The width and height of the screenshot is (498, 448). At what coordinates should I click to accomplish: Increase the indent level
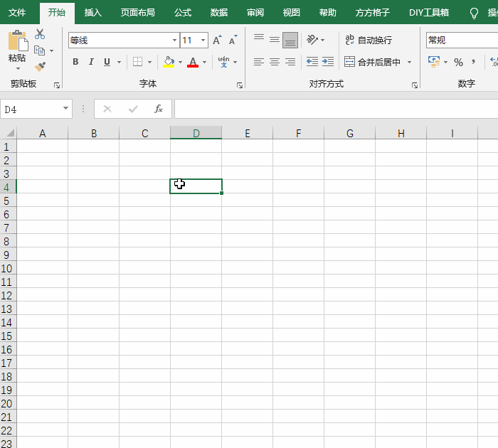tap(328, 62)
